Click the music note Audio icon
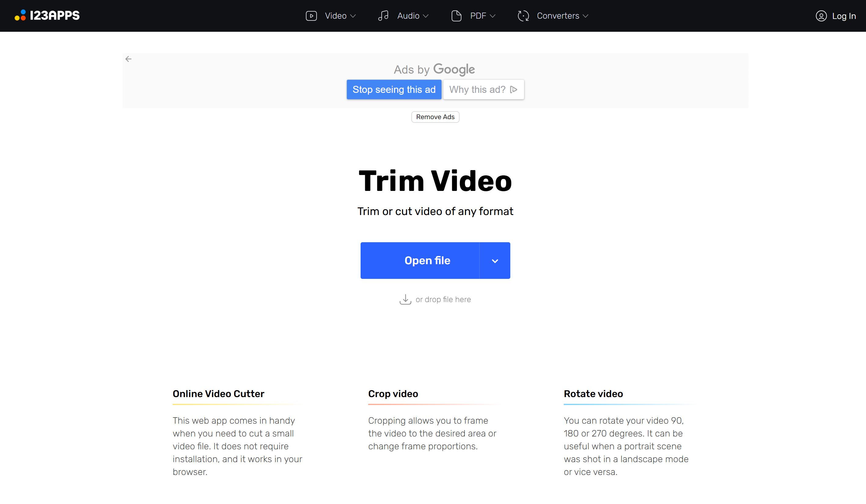This screenshot has width=866, height=504. tap(383, 16)
